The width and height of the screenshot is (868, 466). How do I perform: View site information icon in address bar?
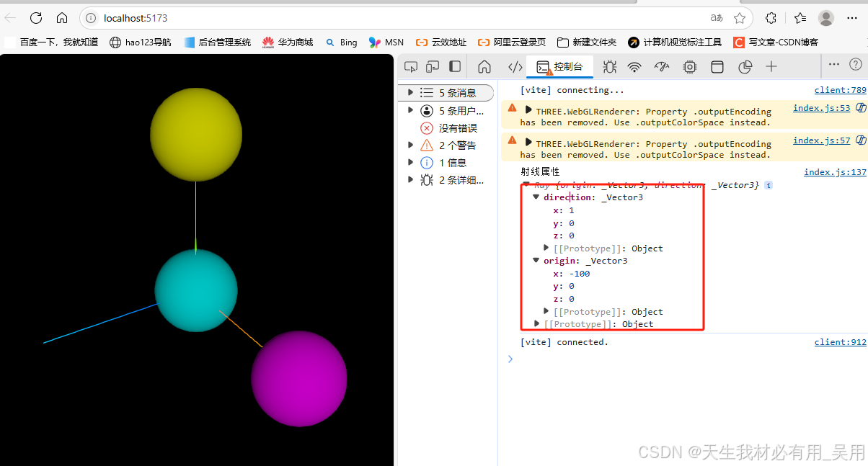(x=91, y=18)
